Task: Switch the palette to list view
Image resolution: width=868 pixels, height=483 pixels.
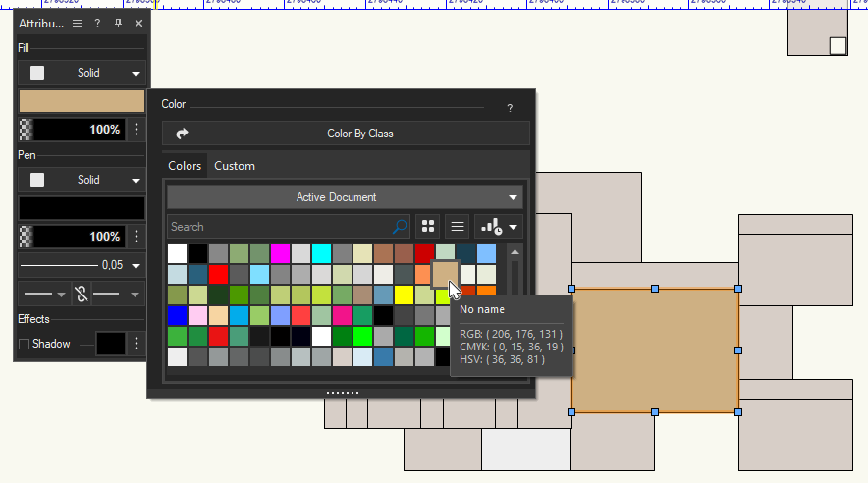Action: [457, 226]
